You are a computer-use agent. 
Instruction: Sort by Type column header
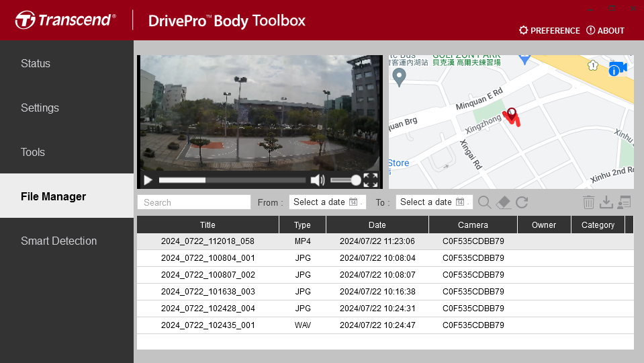tap(302, 225)
